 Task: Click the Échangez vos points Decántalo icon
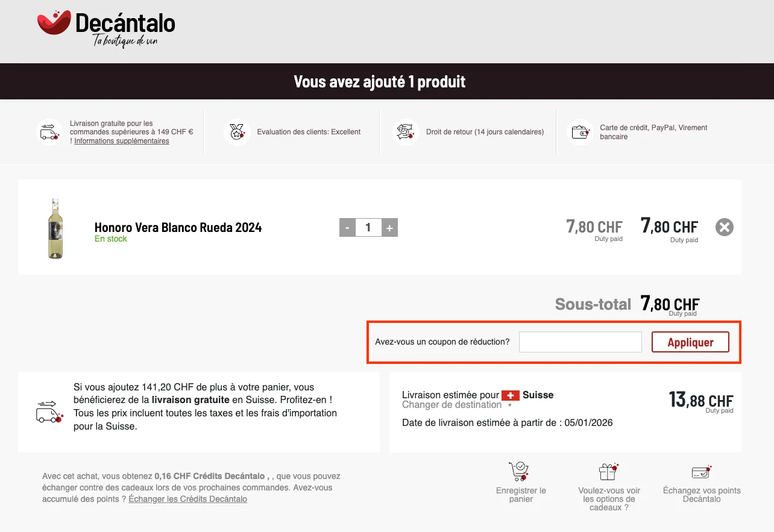point(701,472)
